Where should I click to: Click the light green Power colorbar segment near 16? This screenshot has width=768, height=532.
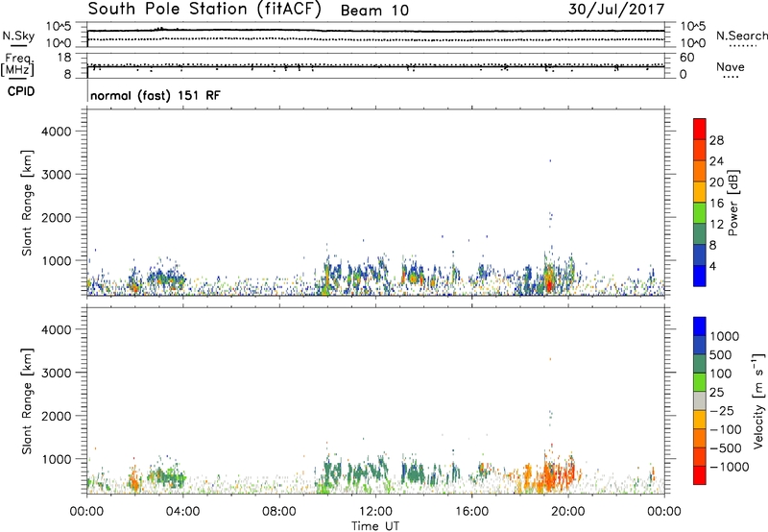coord(700,212)
